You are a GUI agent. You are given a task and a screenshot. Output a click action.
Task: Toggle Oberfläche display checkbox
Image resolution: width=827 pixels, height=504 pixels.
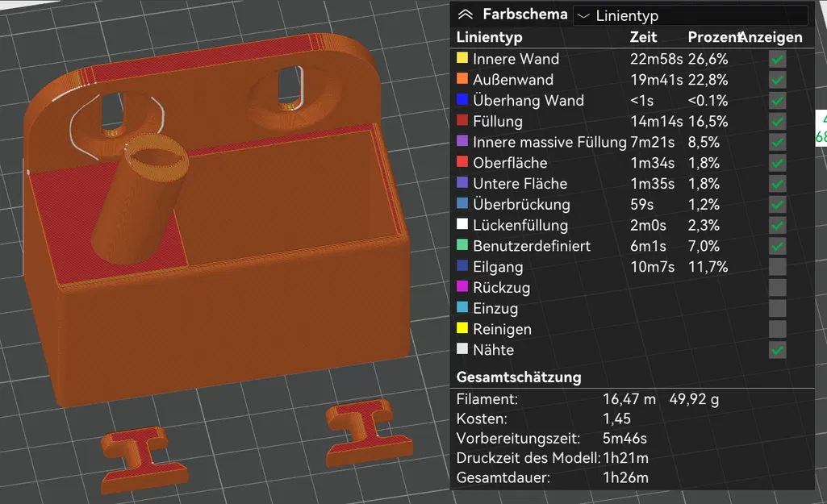777,163
